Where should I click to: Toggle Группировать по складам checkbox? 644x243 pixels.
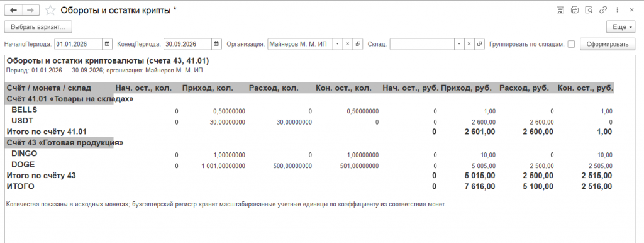point(571,44)
